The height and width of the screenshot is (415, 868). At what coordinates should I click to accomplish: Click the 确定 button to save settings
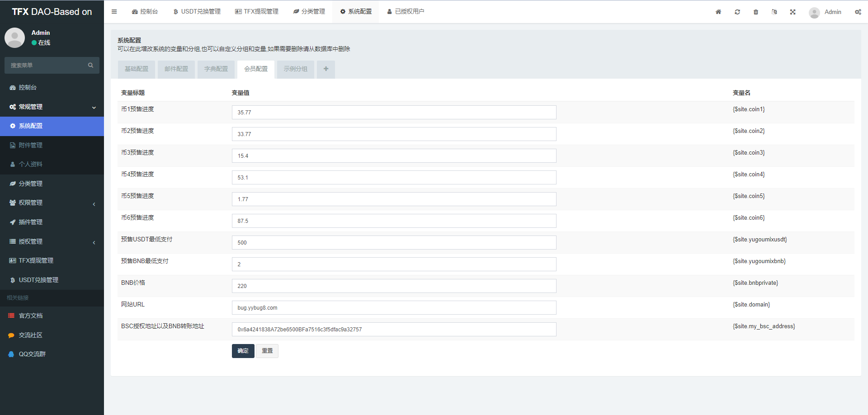tap(243, 351)
